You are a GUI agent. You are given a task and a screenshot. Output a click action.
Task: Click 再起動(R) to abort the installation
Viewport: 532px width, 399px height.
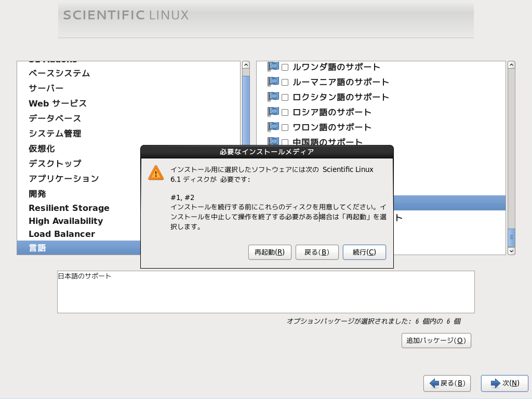[270, 252]
